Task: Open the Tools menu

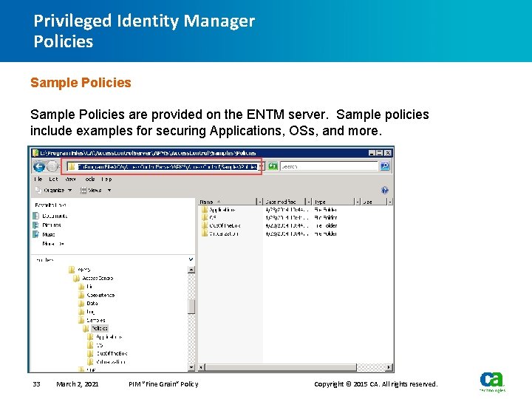Action: point(89,179)
